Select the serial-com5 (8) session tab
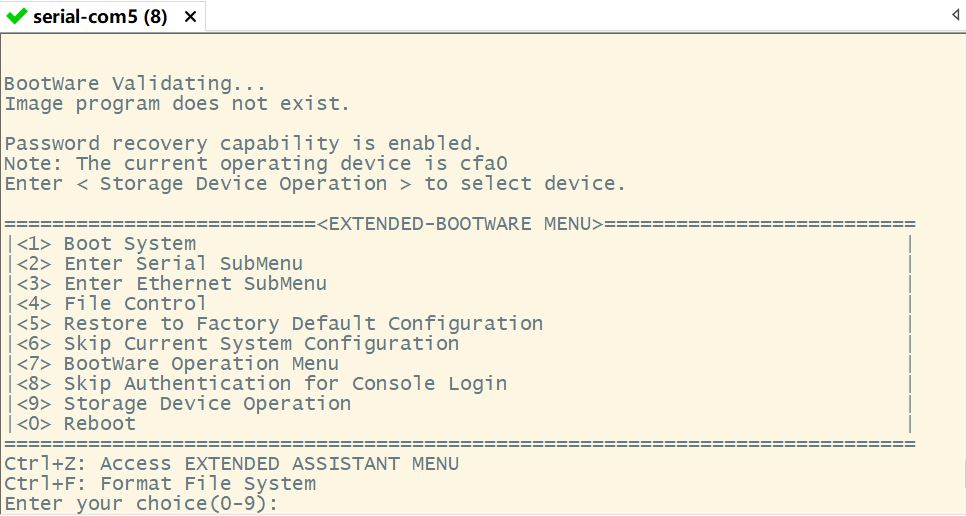The width and height of the screenshot is (966, 516). pyautogui.click(x=100, y=16)
